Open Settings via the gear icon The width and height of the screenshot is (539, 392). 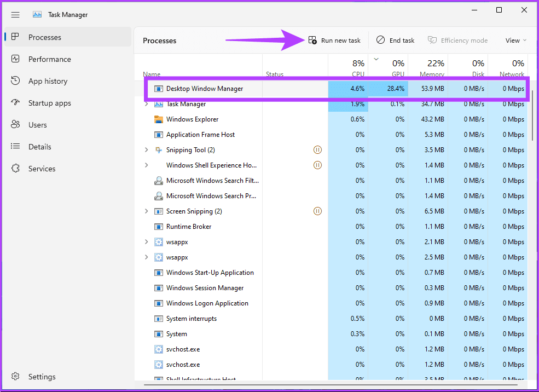point(15,377)
